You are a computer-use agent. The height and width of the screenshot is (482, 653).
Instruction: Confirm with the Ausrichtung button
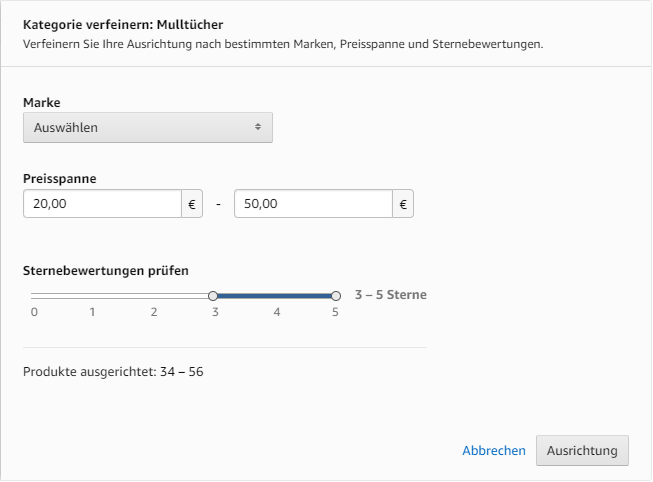(582, 451)
